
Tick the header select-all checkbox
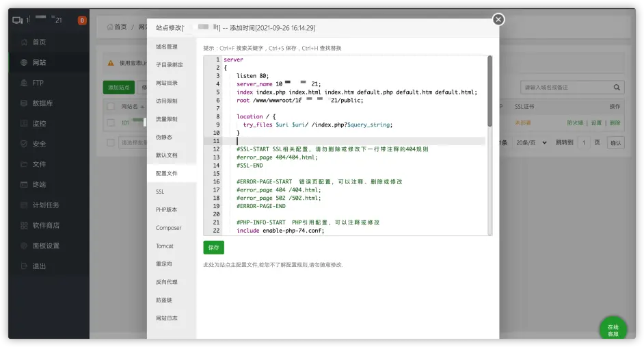[x=111, y=107]
